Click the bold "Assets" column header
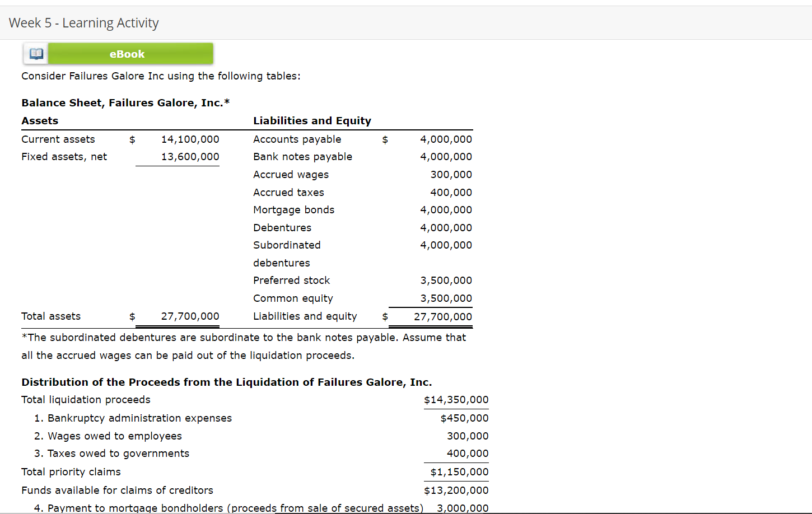 pyautogui.click(x=40, y=121)
